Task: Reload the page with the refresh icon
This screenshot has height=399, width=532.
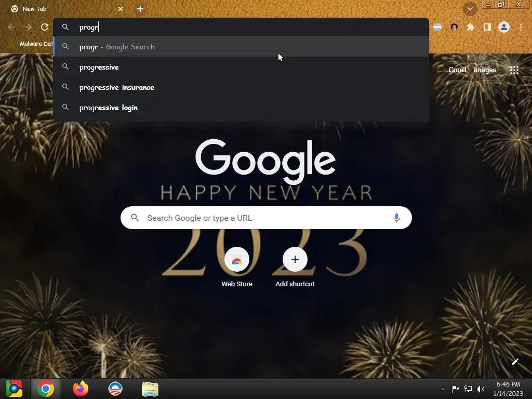Action: click(x=45, y=27)
